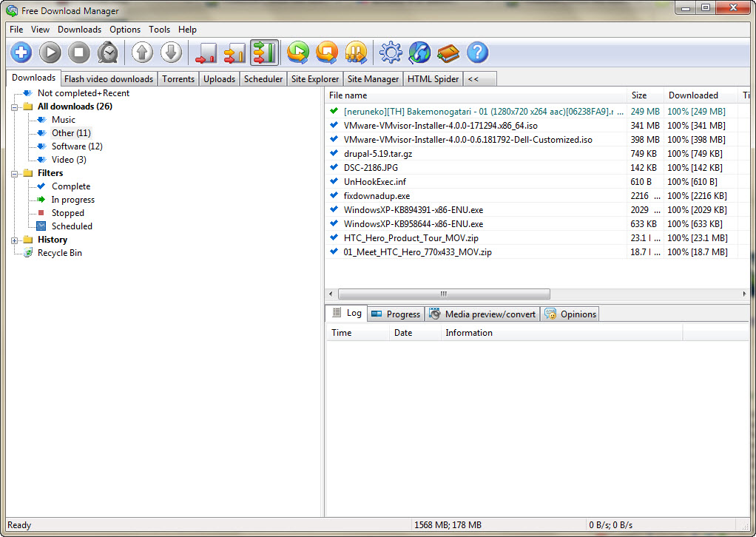The width and height of the screenshot is (756, 537).
Task: Open the Help menu
Action: pos(187,30)
